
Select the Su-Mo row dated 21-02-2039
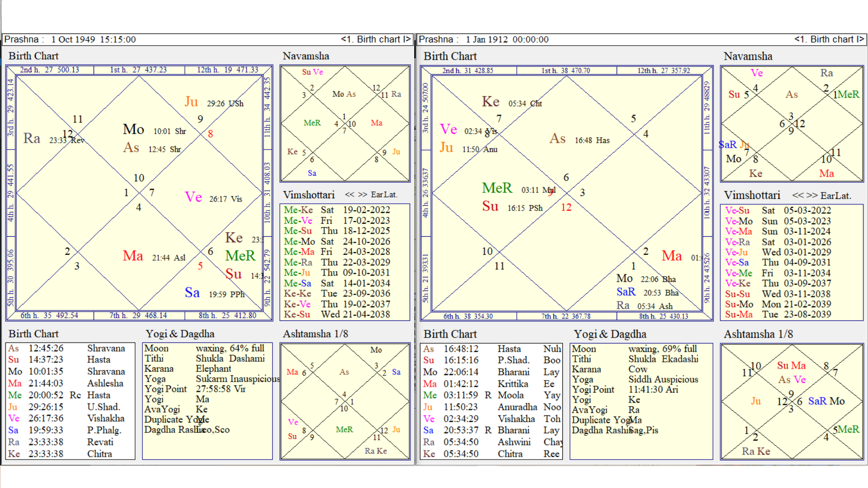point(778,304)
